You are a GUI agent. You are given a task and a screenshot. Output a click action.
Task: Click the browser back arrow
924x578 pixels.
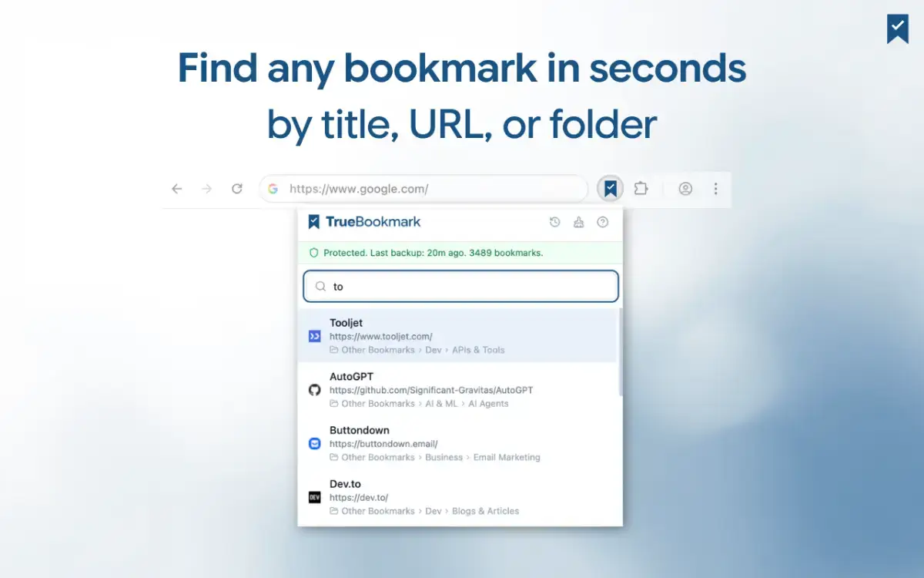[x=177, y=189]
